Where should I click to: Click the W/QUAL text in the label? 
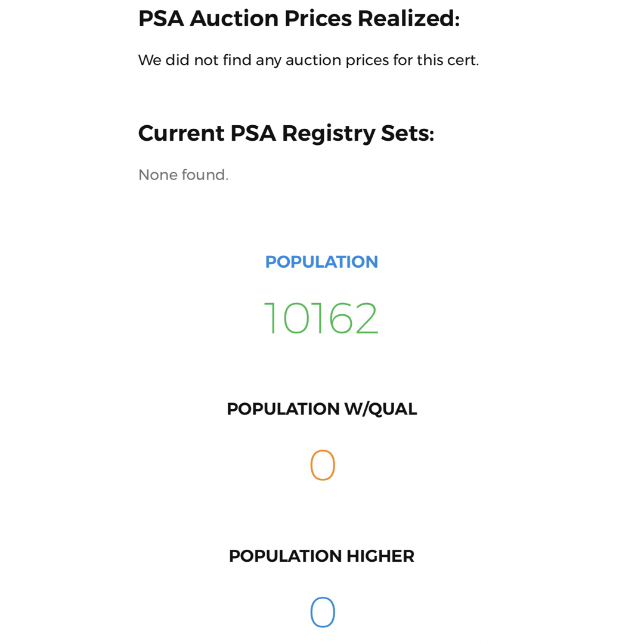(x=380, y=409)
